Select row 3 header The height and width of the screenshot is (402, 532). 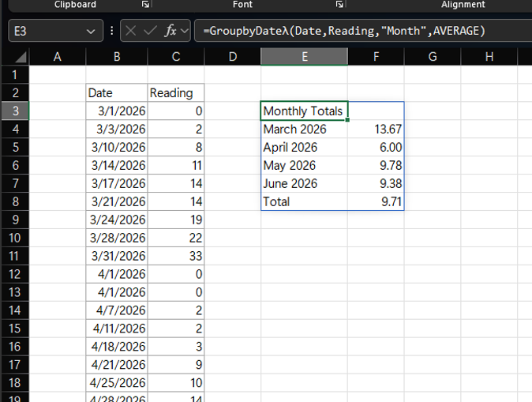pos(15,111)
